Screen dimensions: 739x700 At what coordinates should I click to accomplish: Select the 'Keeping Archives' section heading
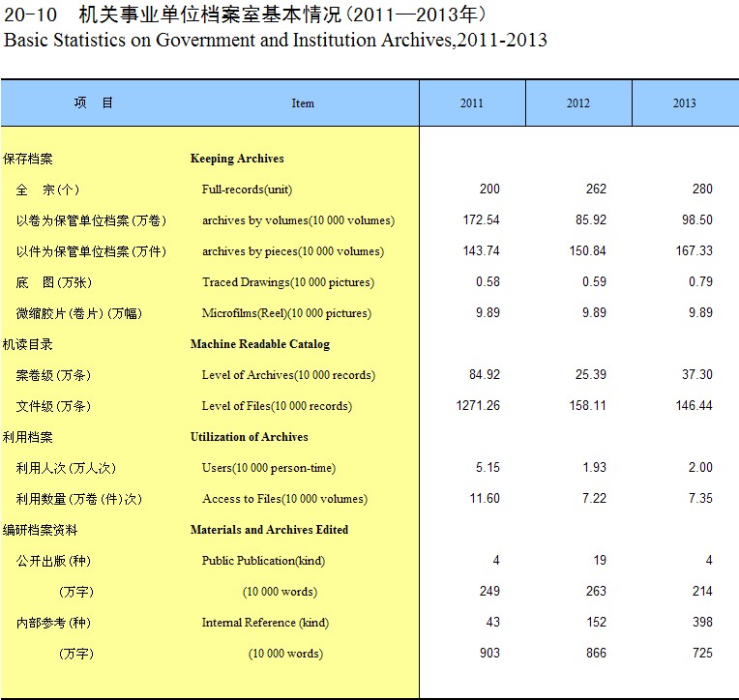[x=237, y=159]
